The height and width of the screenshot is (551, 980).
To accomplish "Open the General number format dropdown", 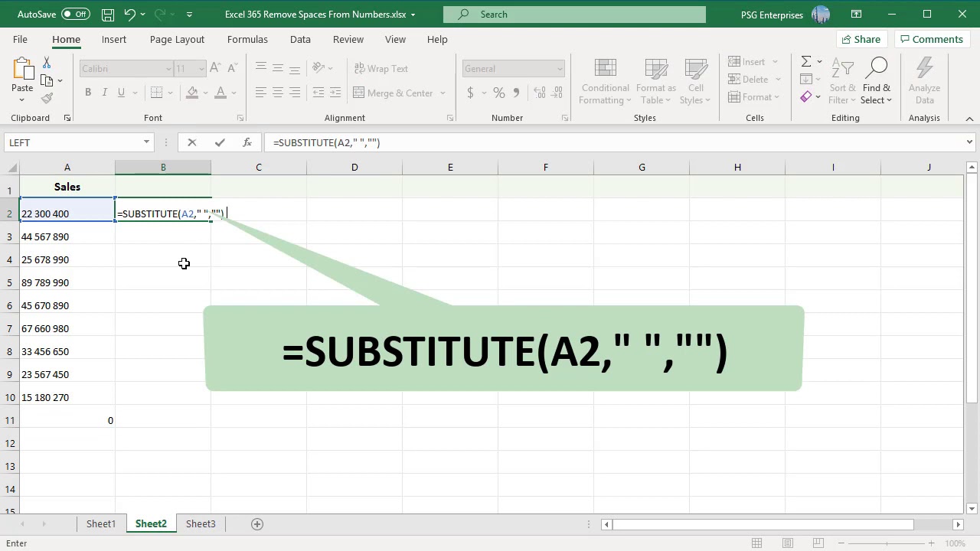I will 560,69.
